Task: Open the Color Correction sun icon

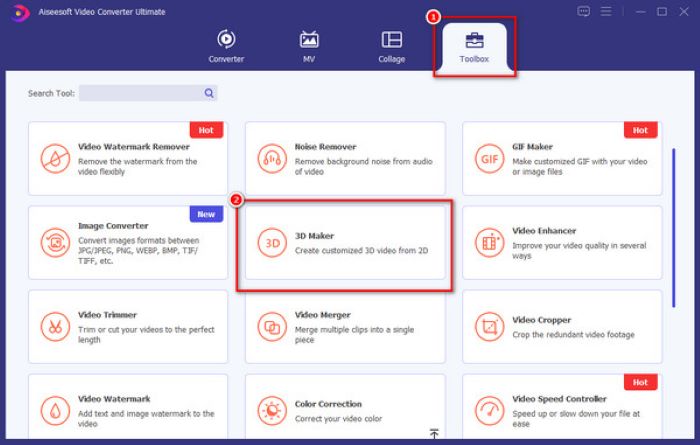Action: pyautogui.click(x=272, y=411)
